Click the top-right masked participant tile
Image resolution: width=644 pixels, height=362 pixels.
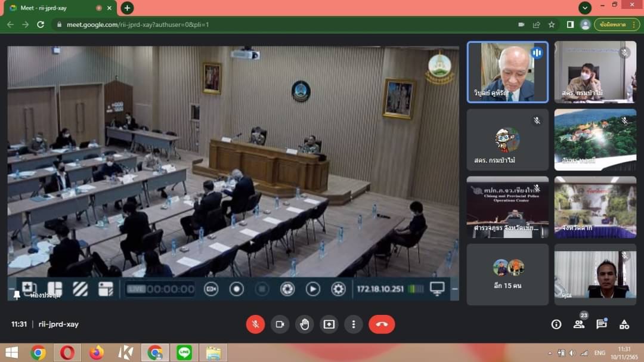tap(595, 72)
